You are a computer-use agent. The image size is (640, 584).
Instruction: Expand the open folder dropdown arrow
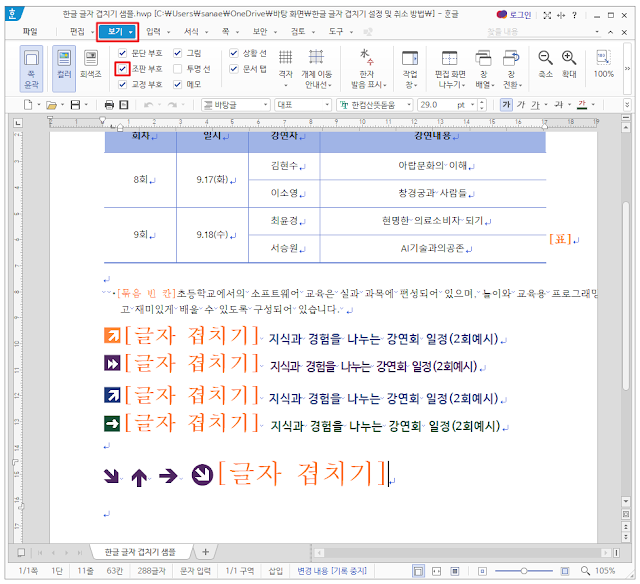pos(62,105)
